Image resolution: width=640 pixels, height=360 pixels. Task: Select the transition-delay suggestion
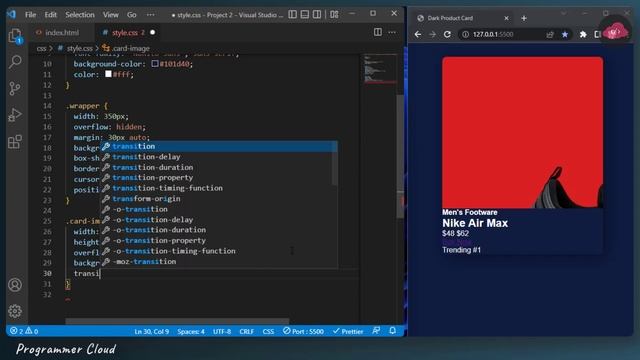218,157
